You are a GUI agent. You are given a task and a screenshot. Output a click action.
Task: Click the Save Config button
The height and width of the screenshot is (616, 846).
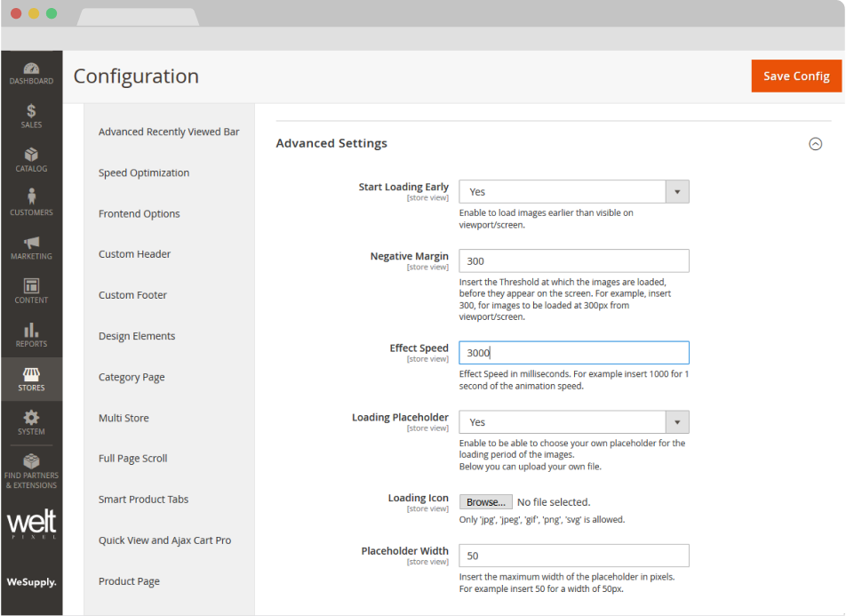tap(795, 76)
